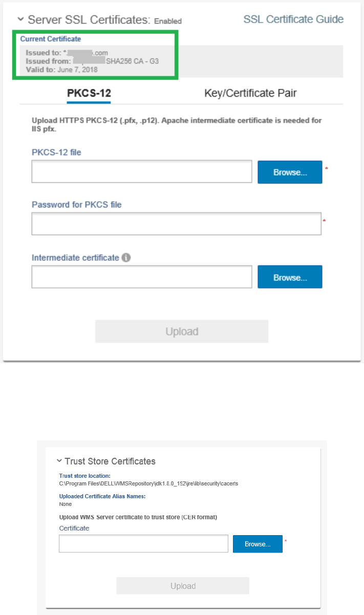Screen dimensions: 364x615
Task: Open the SSL Certificate Guide link
Action: [293, 19]
